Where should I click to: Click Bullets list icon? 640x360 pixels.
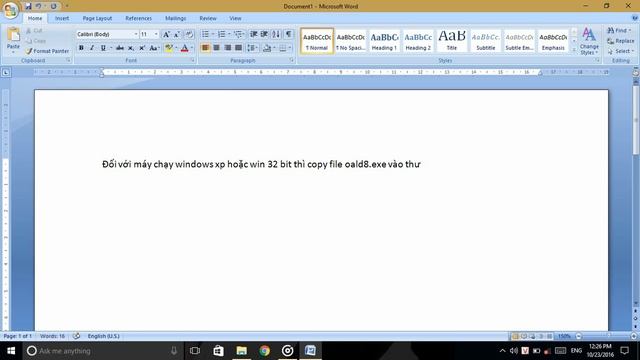(x=205, y=34)
